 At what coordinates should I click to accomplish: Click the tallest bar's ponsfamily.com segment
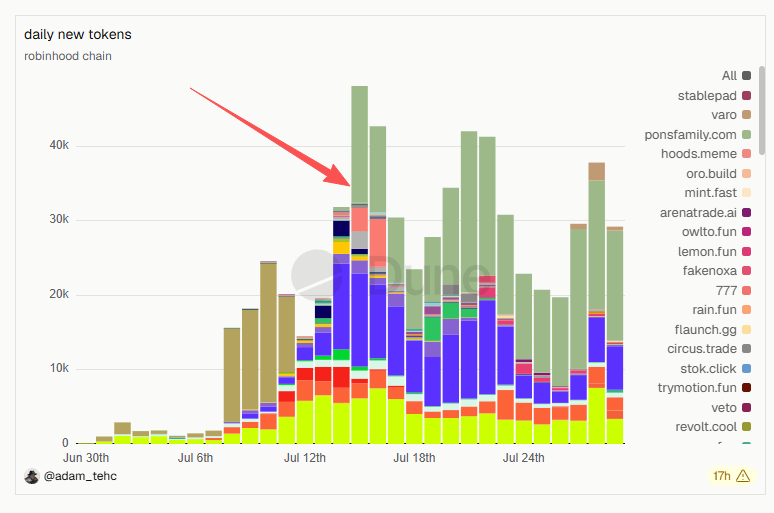359,144
